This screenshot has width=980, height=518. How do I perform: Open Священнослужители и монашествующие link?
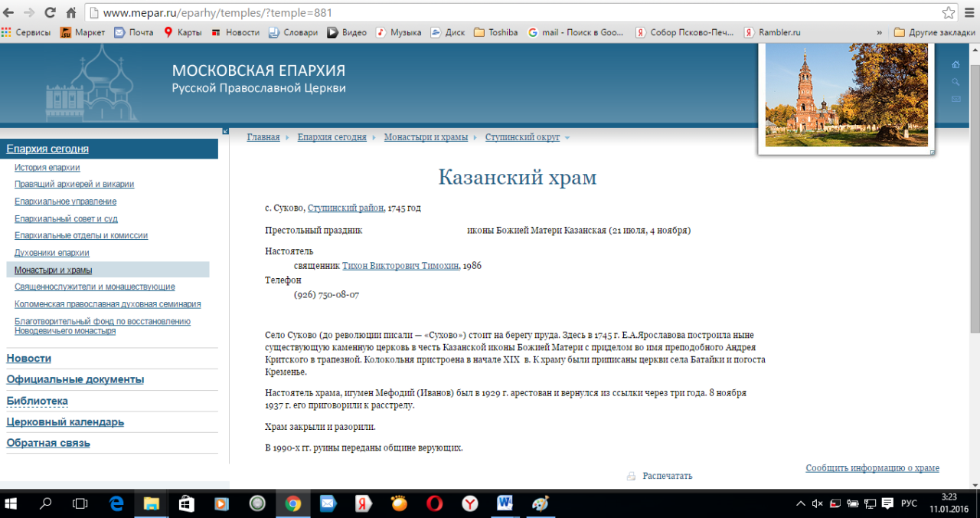click(95, 287)
